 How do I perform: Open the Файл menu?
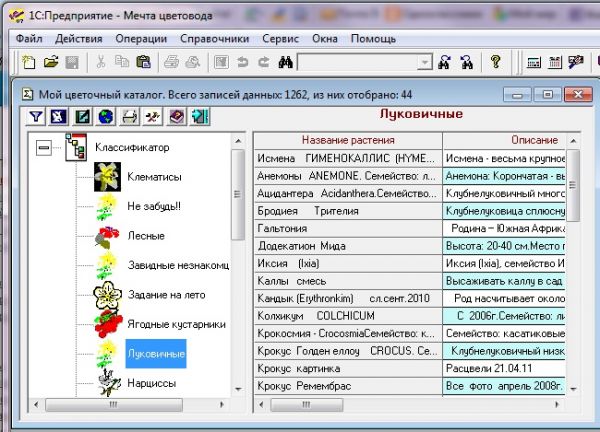tap(29, 39)
